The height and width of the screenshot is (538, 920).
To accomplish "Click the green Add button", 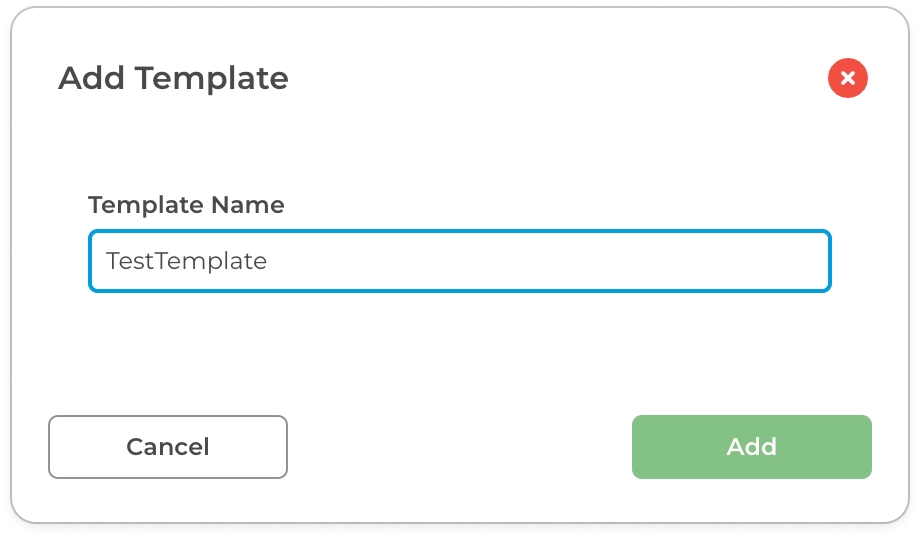I will pyautogui.click(x=751, y=447).
